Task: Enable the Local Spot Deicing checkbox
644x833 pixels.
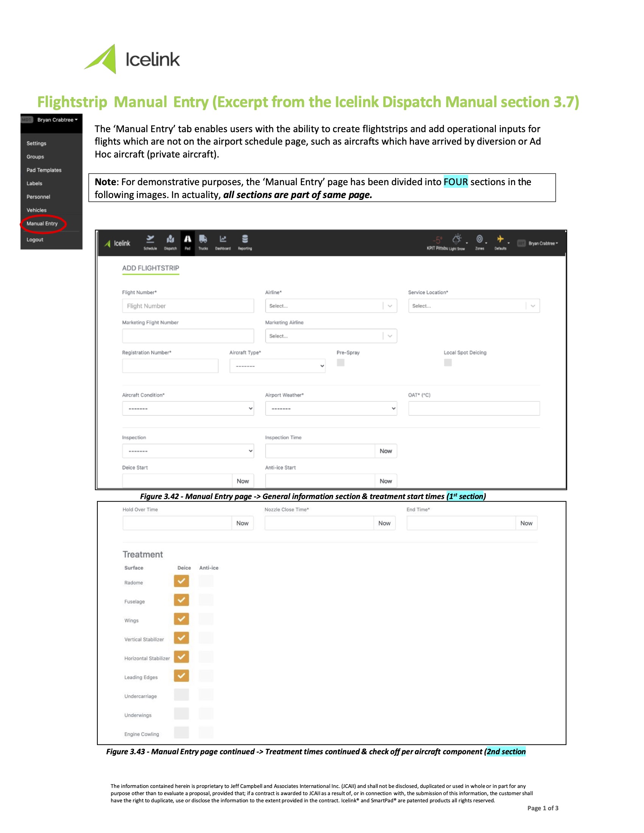Action: click(448, 362)
